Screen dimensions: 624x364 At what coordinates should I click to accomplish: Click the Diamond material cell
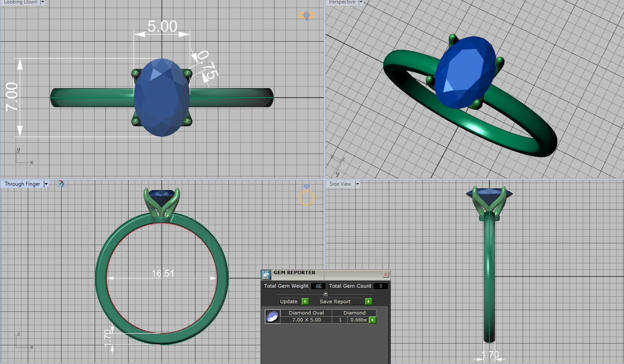(x=354, y=313)
